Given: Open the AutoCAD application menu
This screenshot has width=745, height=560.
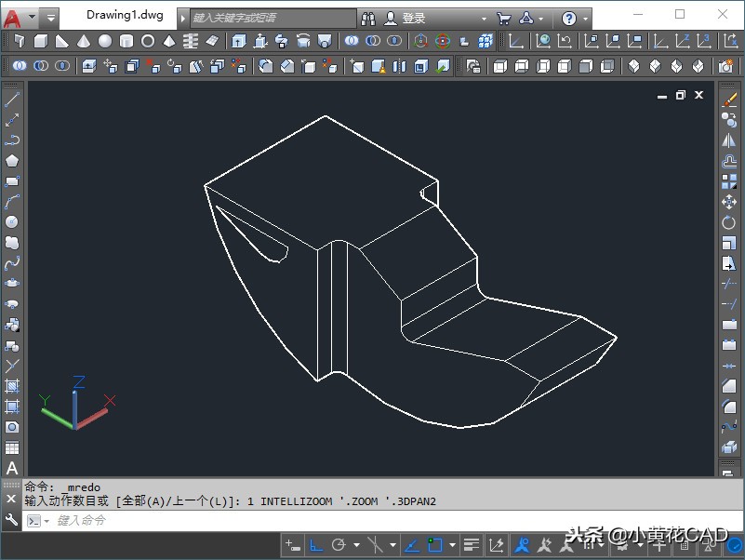Looking at the screenshot, I should click(x=13, y=18).
